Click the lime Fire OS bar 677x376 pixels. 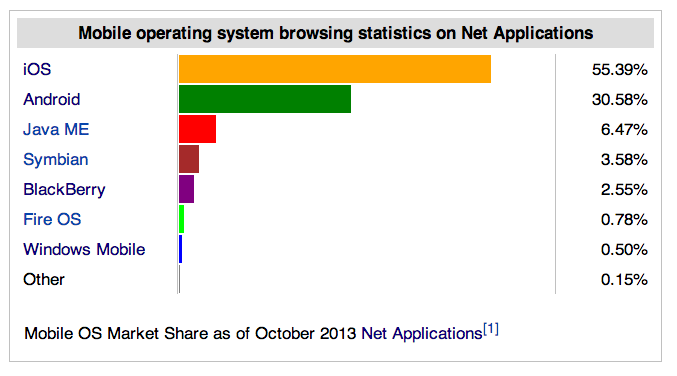(x=182, y=219)
